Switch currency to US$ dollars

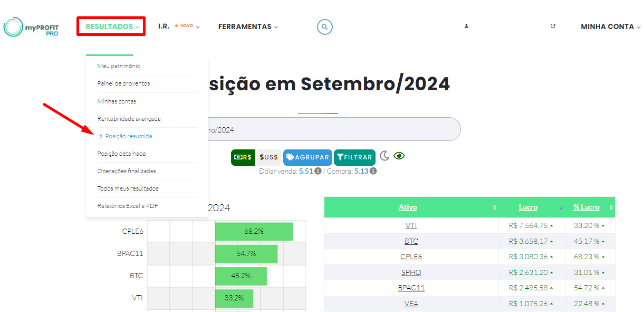(x=268, y=157)
